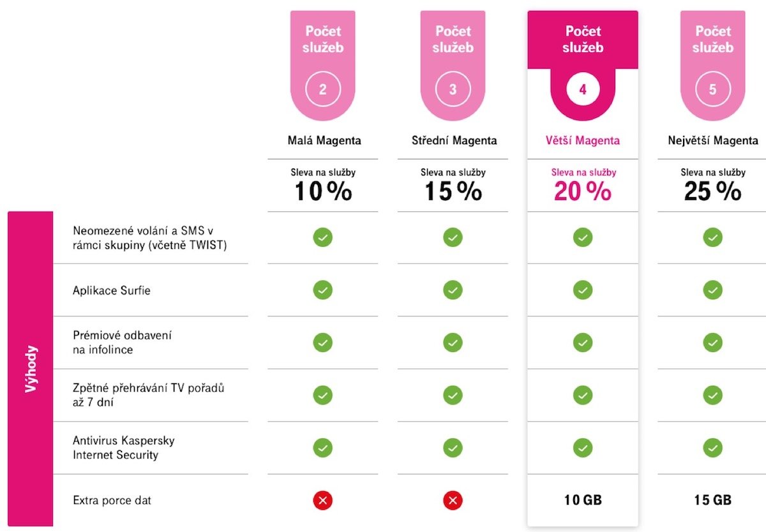The width and height of the screenshot is (766, 532).
Task: Click the Největší Magenta plan name
Action: [x=712, y=140]
